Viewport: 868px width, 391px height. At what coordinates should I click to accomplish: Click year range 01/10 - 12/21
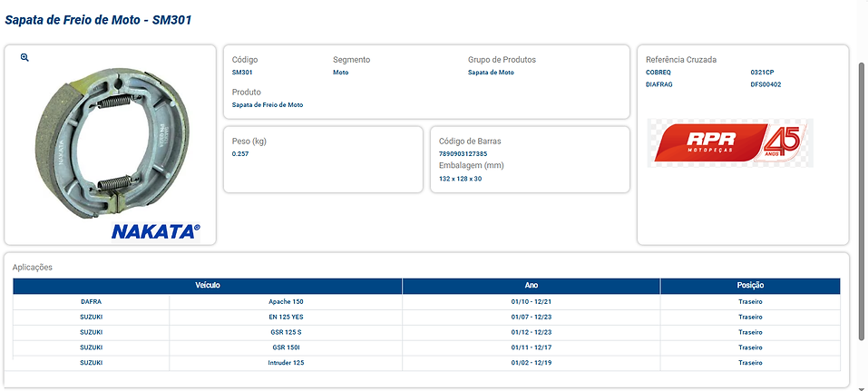coord(531,302)
